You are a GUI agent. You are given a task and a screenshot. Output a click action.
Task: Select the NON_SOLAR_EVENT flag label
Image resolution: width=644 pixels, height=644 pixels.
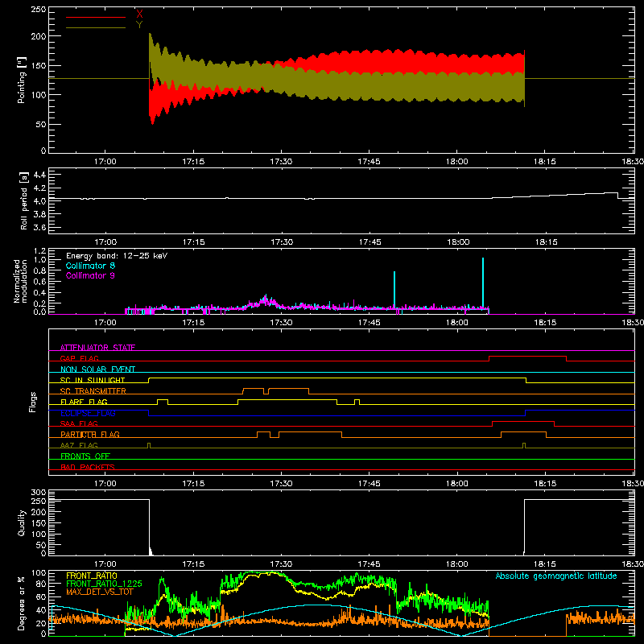click(x=97, y=369)
